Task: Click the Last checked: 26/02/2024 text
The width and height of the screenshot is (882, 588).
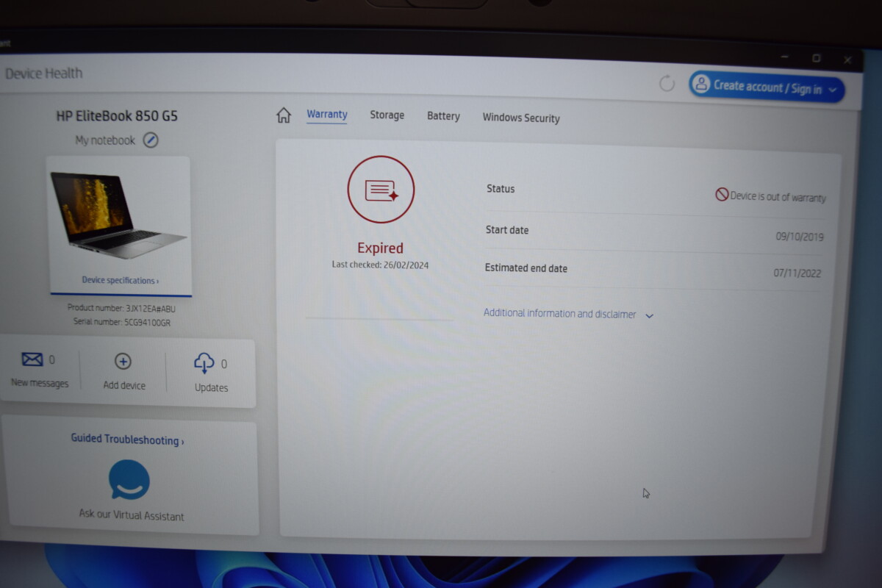Action: [380, 265]
